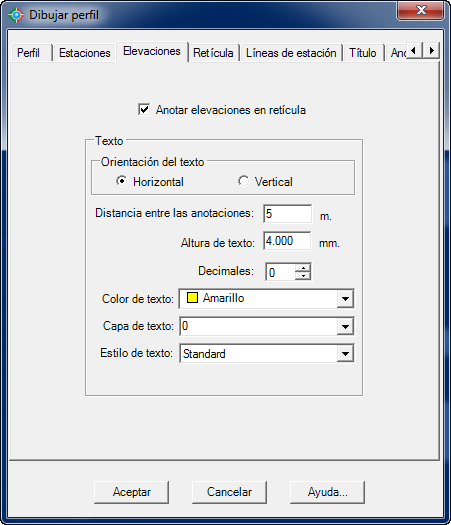Image resolution: width=451 pixels, height=525 pixels.
Task: Select Vertical text orientation
Action: point(243,181)
